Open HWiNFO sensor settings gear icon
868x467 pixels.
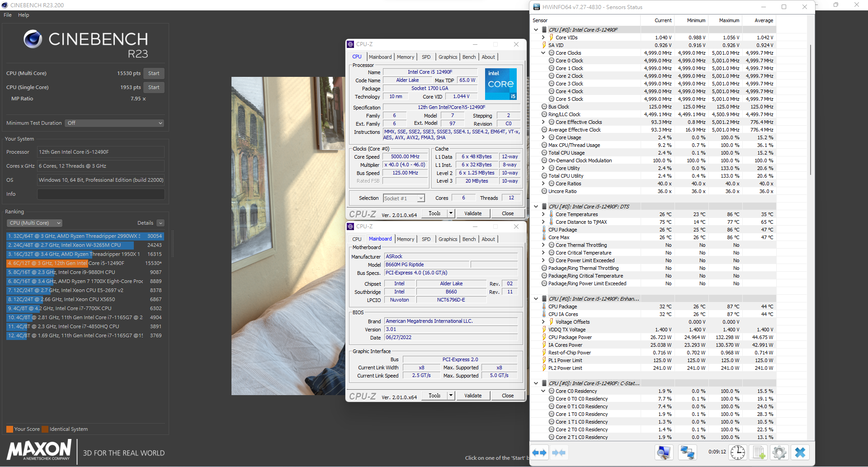(779, 453)
